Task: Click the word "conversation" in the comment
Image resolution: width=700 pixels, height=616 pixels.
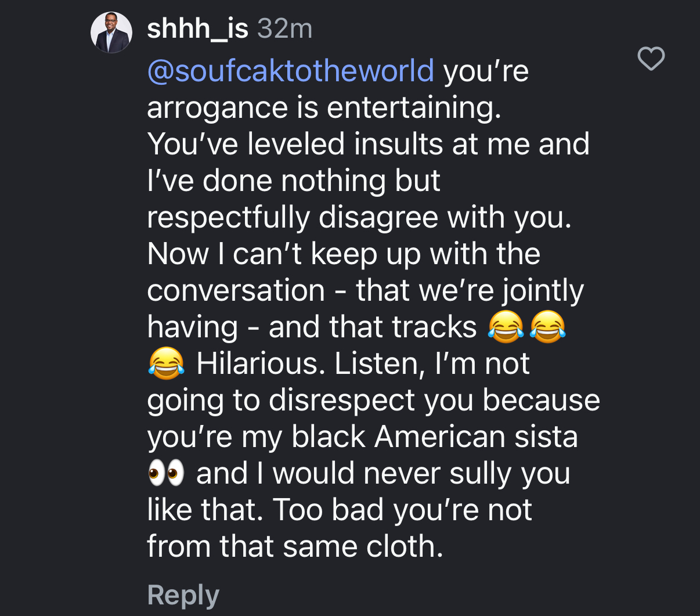Action: [236, 290]
